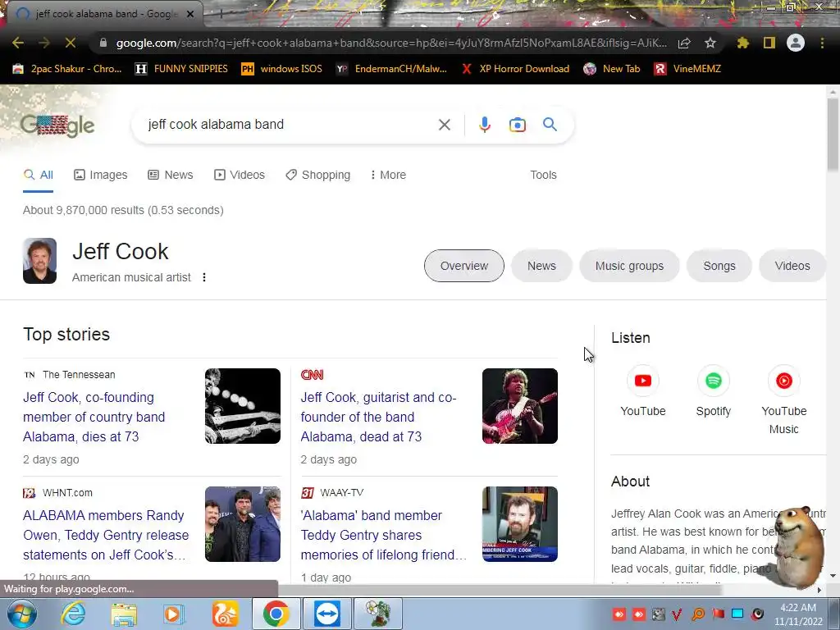The width and height of the screenshot is (840, 630).
Task: Open the windows ISOS bookmark
Action: (x=282, y=69)
